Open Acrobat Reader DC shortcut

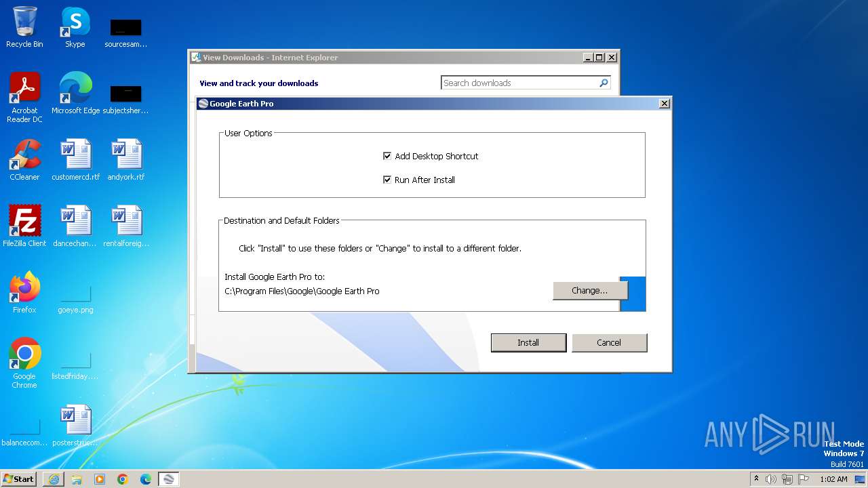[24, 98]
